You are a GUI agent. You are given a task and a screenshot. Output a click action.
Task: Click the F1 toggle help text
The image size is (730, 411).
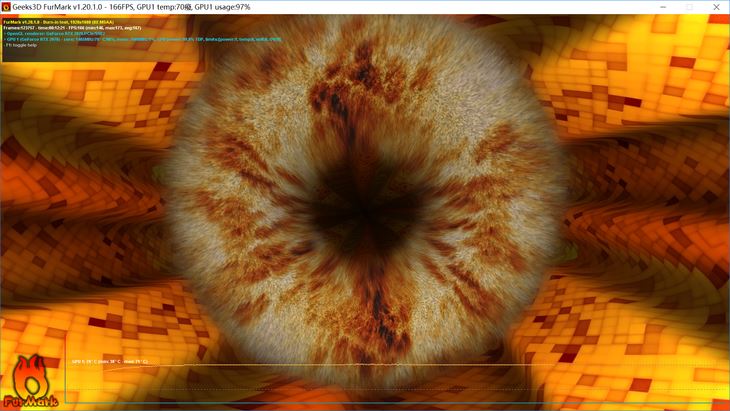coord(21,45)
